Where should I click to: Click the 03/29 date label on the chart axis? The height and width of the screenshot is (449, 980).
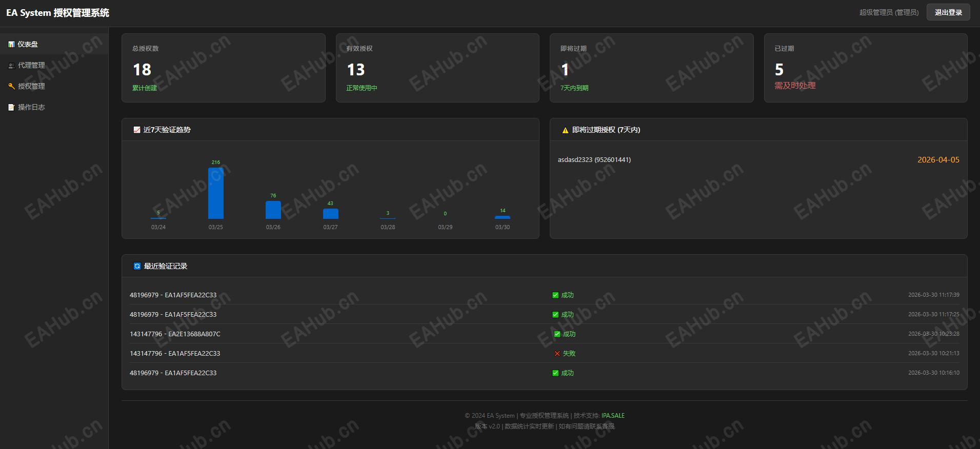(x=445, y=227)
